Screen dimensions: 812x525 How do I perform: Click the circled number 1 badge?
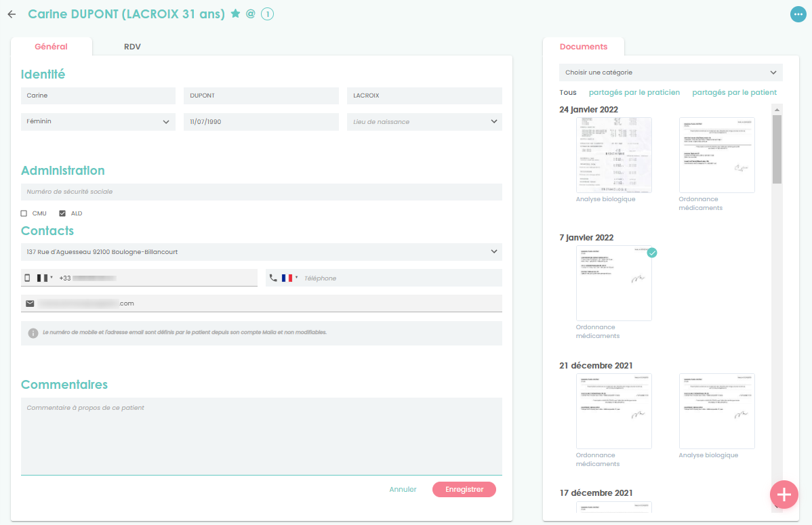[267, 14]
